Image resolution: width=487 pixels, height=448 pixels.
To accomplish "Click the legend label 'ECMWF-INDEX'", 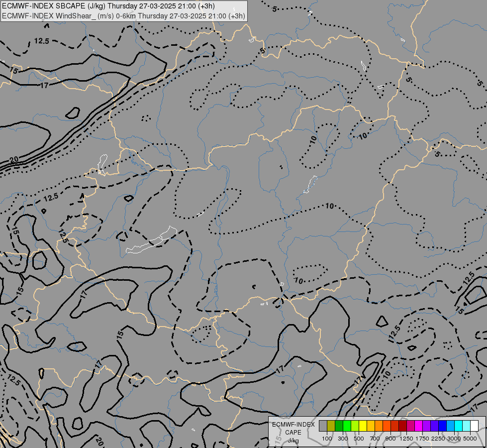I will pyautogui.click(x=293, y=425).
